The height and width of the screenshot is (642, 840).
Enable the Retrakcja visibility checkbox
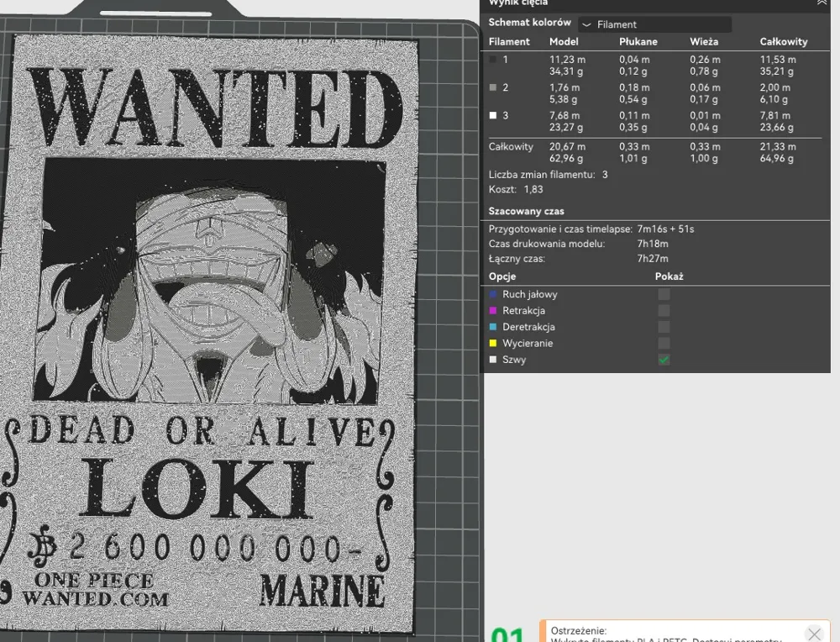(664, 311)
